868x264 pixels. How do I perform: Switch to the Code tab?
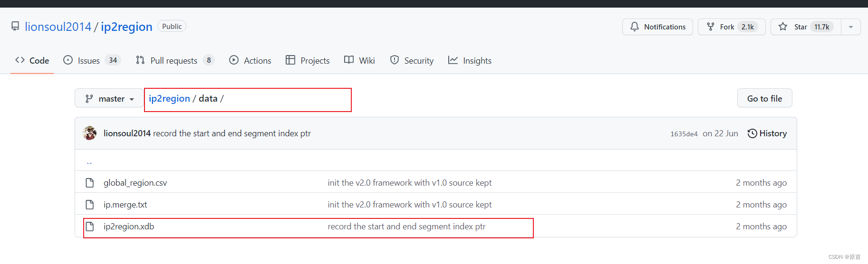(32, 60)
